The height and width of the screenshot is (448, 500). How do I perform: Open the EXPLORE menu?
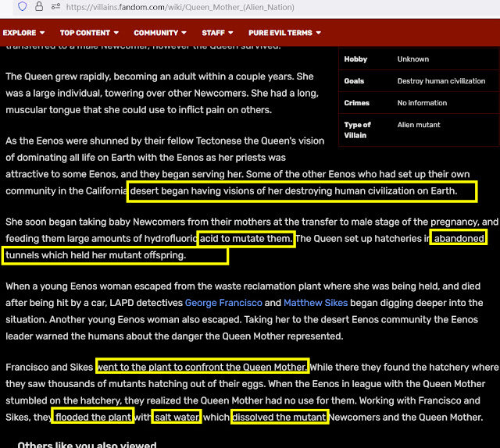click(23, 33)
